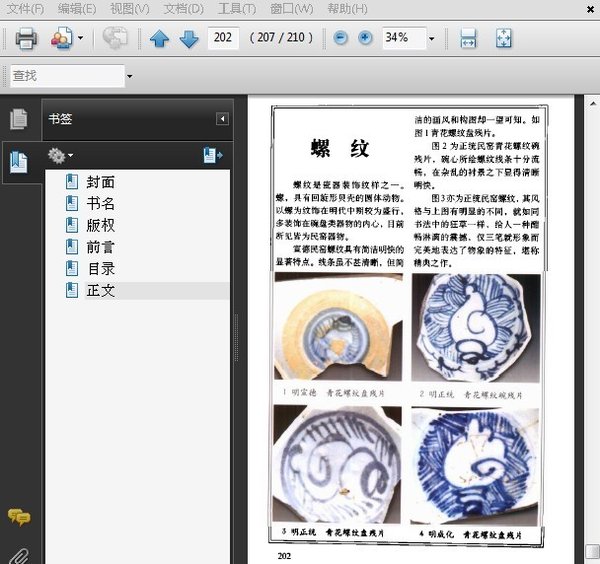Viewport: 600px width, 564px height.
Task: Click the fit width scrolling icon
Action: pos(468,38)
